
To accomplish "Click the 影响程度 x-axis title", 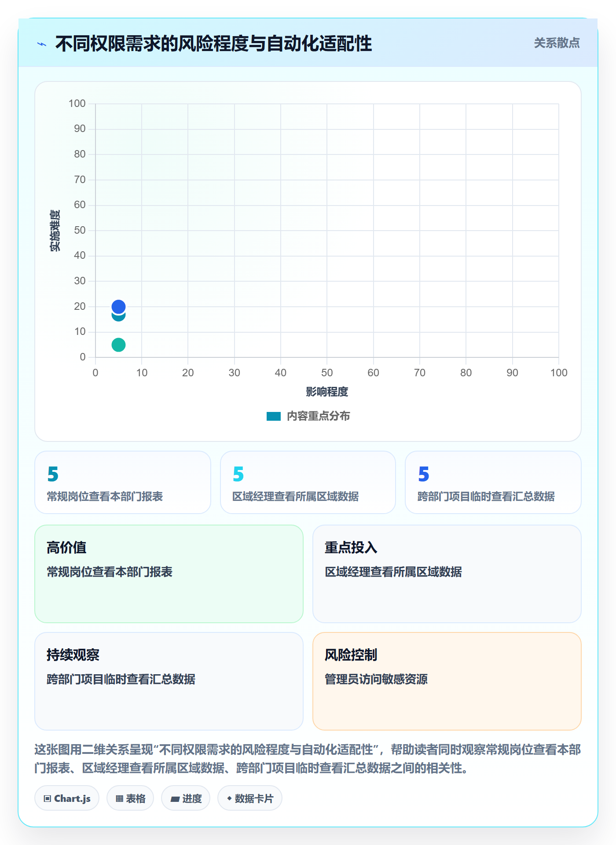I will coord(327,392).
